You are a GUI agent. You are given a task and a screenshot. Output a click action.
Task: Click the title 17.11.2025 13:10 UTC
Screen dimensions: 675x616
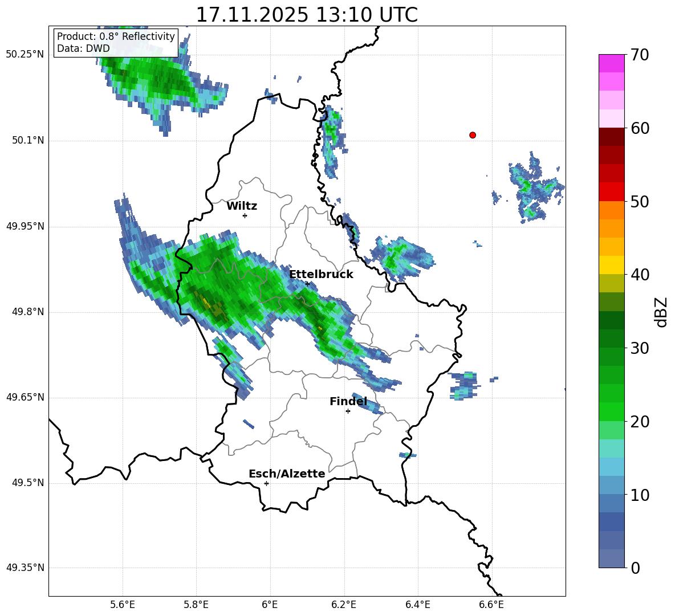click(307, 15)
